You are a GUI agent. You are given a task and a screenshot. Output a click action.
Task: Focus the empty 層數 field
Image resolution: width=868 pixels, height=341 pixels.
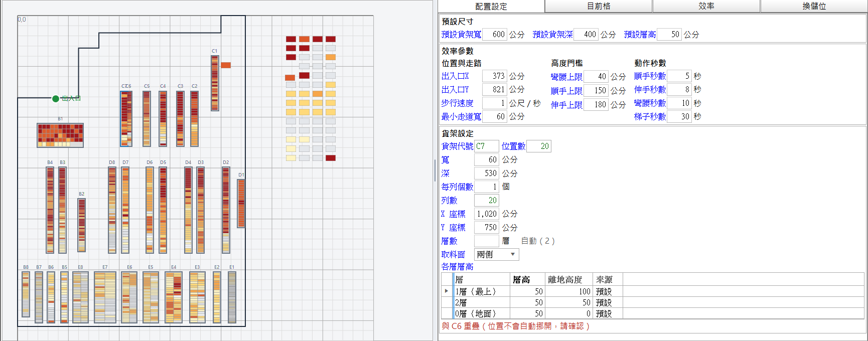[486, 241]
